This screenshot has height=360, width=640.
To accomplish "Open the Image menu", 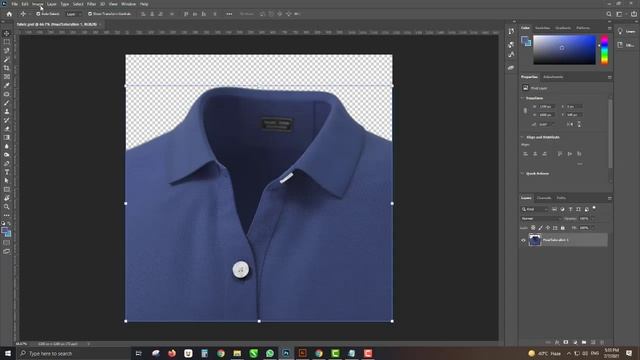I will (38, 4).
